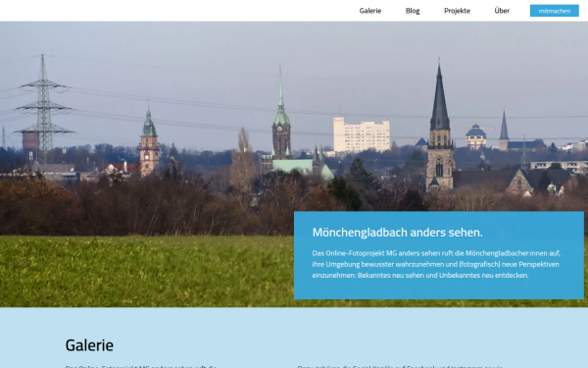The image size is (588, 368).
Task: Open the Projekte menu item
Action: pyautogui.click(x=457, y=11)
